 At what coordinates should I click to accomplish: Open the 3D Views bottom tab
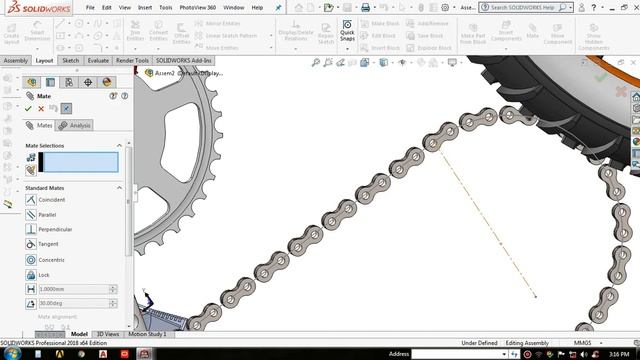(x=108, y=334)
